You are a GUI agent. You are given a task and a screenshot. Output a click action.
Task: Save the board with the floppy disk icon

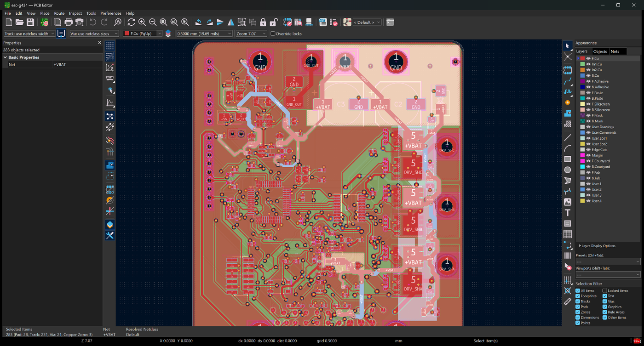click(30, 22)
